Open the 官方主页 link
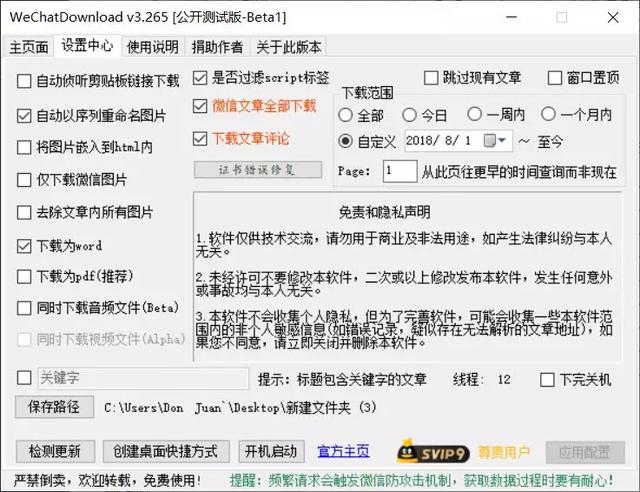The width and height of the screenshot is (640, 492). pos(342,451)
